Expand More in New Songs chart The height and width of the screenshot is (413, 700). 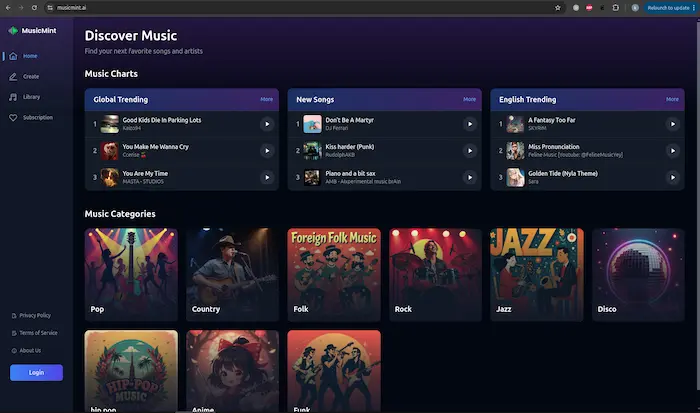469,100
